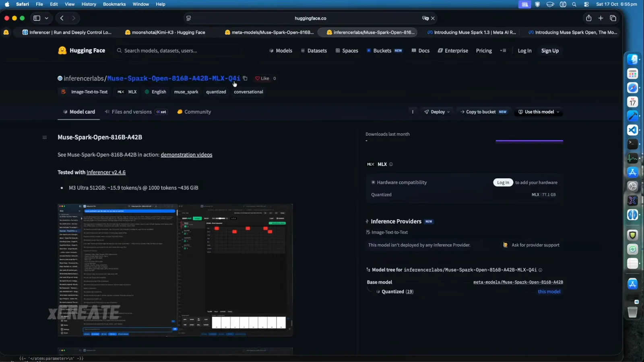644x362 pixels.
Task: Open base model meta-models link
Action: pyautogui.click(x=518, y=282)
